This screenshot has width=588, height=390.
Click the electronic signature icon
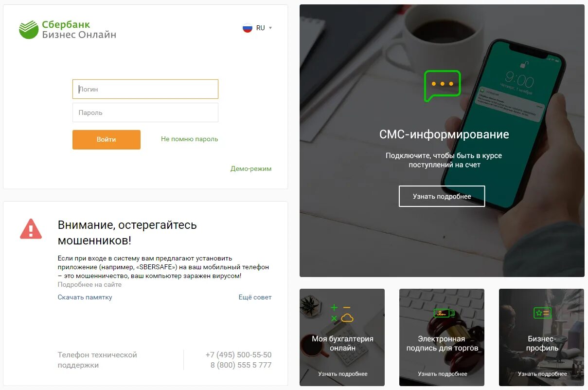(444, 313)
